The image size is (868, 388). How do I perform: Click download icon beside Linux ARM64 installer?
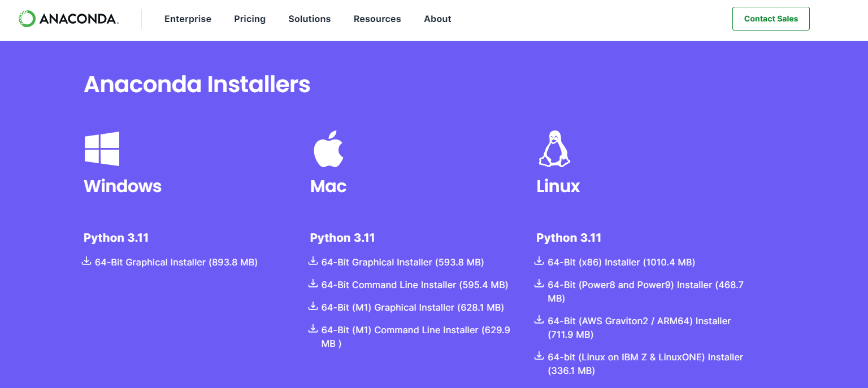point(539,320)
